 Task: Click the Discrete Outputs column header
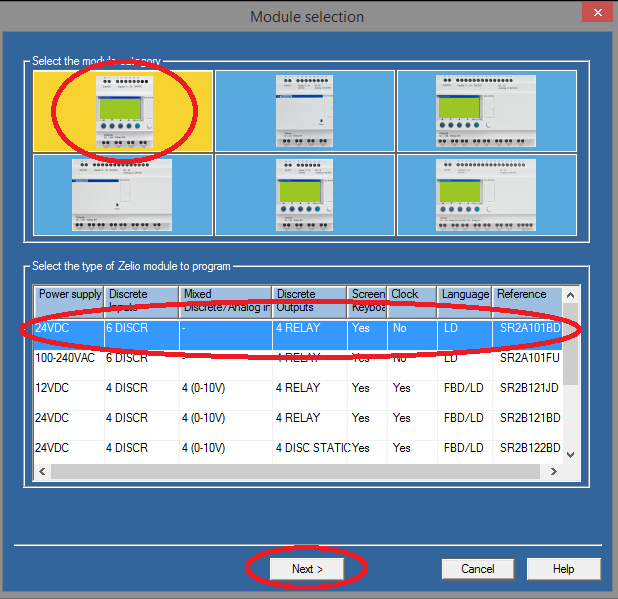(309, 302)
